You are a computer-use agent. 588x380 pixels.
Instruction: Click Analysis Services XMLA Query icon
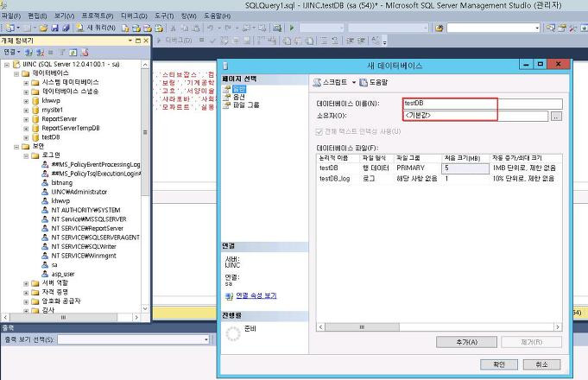[x=159, y=28]
